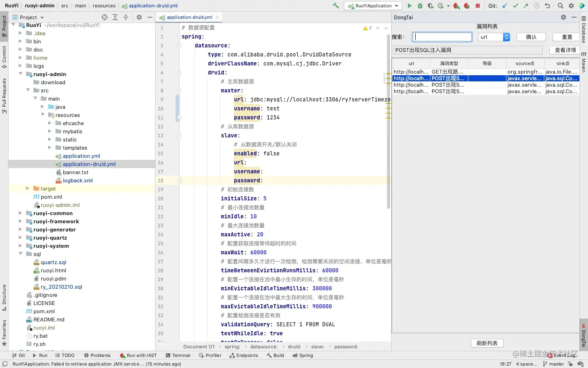
Task: Expand the ruoyi-common module
Action: [20, 213]
